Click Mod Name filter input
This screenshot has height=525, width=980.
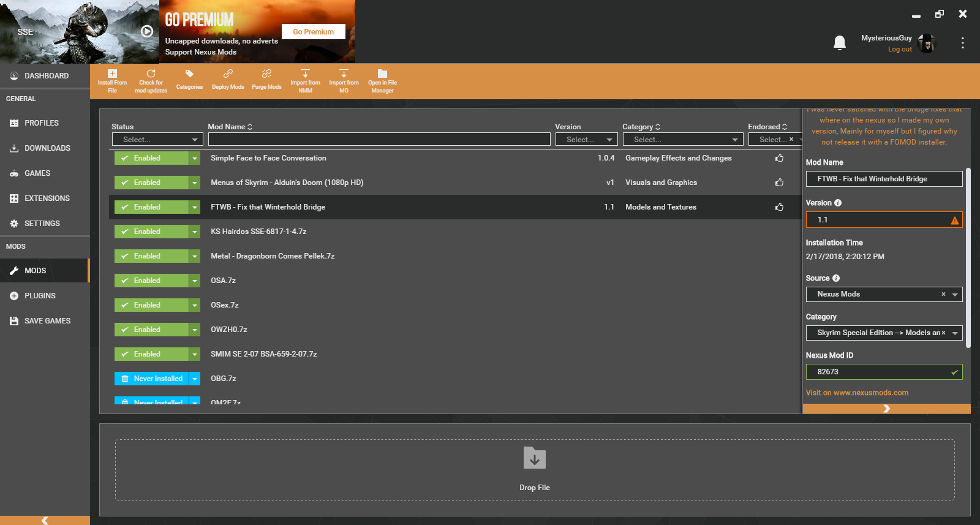coord(379,140)
